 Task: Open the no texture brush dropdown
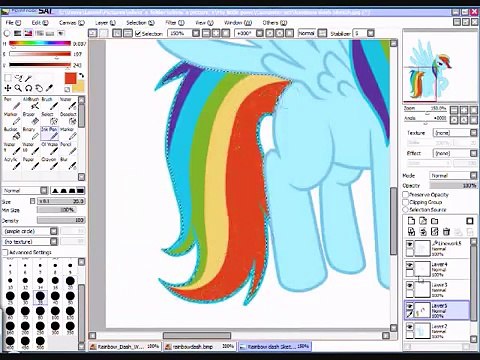point(30,241)
